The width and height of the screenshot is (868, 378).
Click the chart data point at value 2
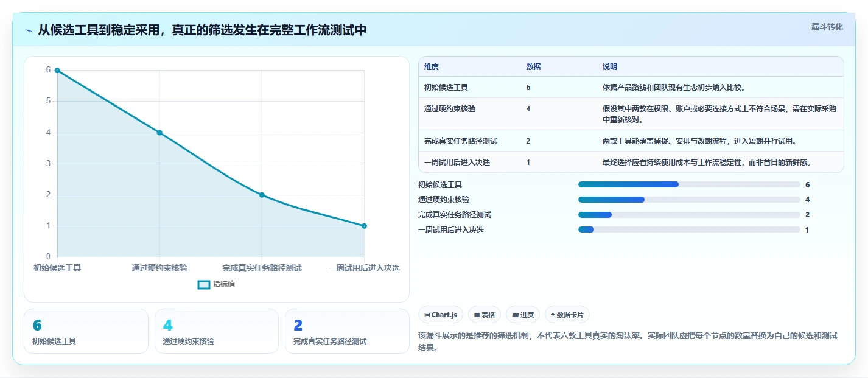tap(262, 195)
